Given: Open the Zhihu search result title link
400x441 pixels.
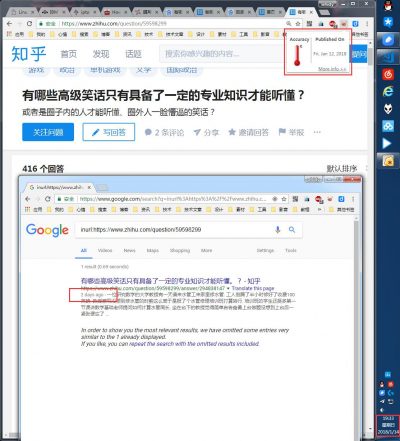Looking at the screenshot, I should (170, 281).
